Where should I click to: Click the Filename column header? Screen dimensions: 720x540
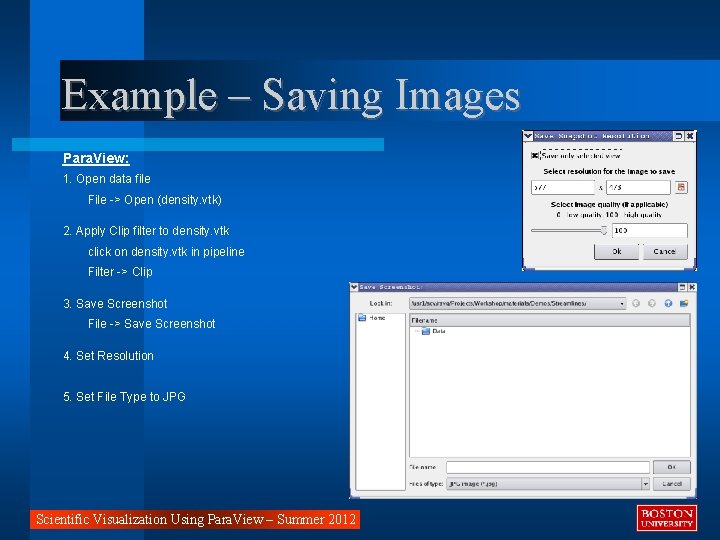[550, 320]
